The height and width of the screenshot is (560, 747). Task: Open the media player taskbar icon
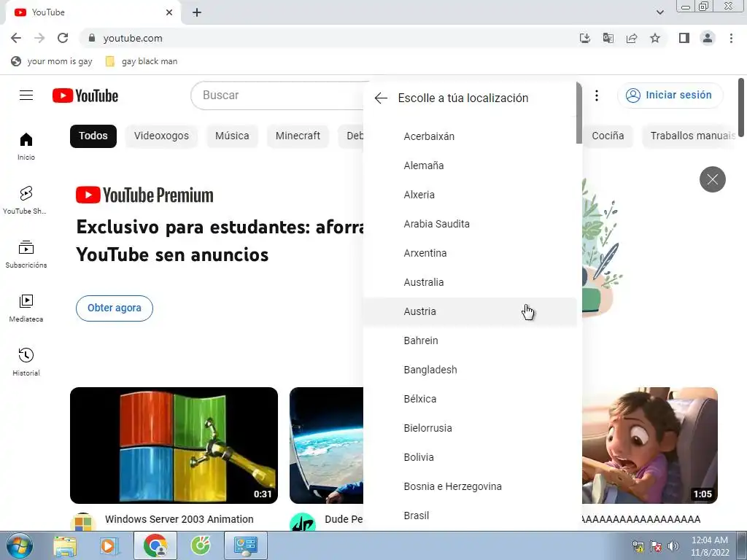[109, 545]
